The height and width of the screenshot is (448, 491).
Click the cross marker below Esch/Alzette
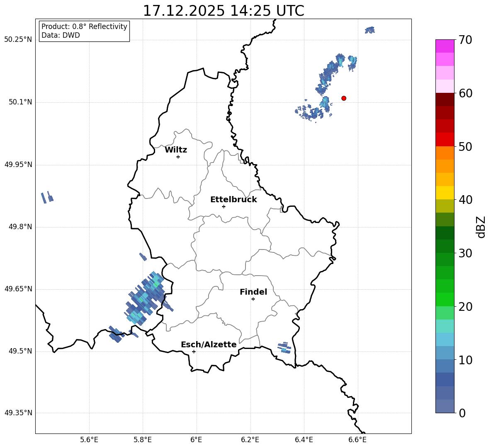click(194, 351)
